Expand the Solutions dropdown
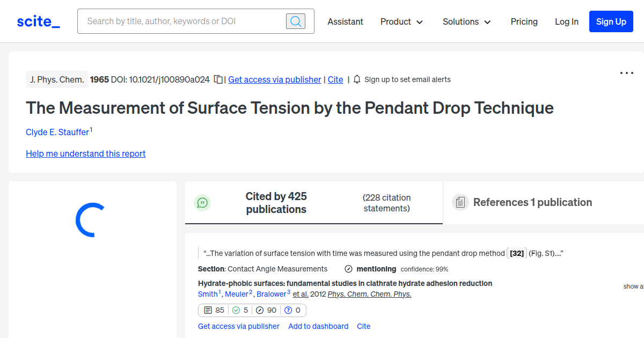The width and height of the screenshot is (644, 338). [x=466, y=21]
